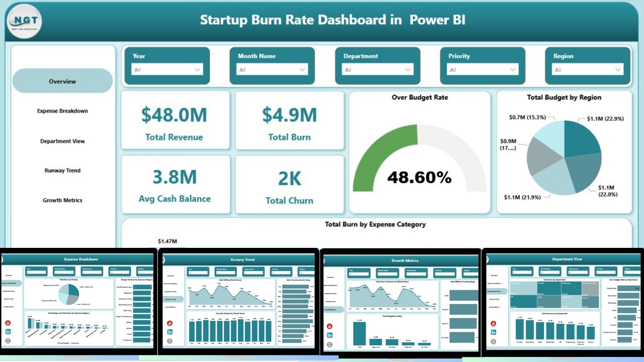The image size is (644, 362).
Task: Click website globe icon in Department View thumbnail
Action: click(x=494, y=341)
